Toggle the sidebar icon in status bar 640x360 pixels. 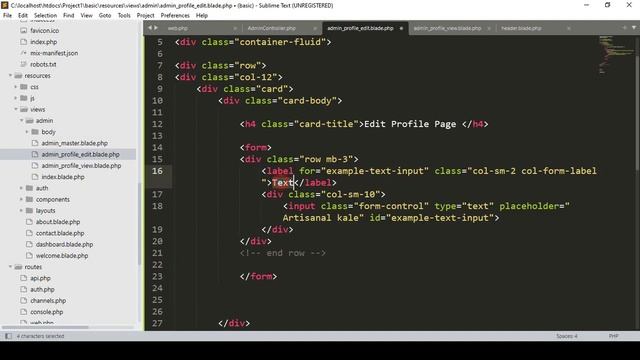click(8, 336)
